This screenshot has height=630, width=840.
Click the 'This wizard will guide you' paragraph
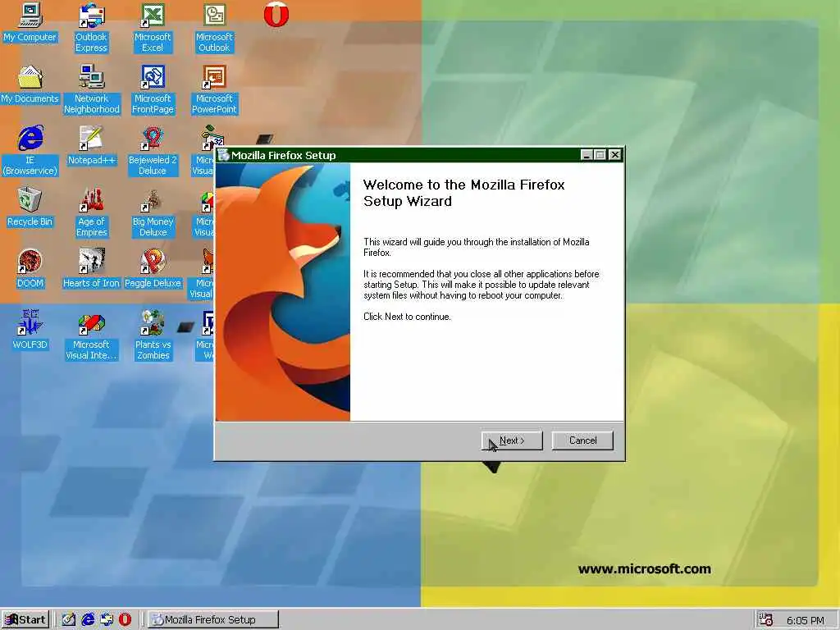(x=477, y=247)
